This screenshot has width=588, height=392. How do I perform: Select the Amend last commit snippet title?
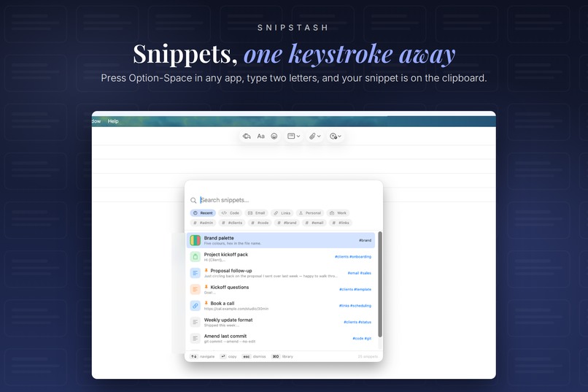225,336
